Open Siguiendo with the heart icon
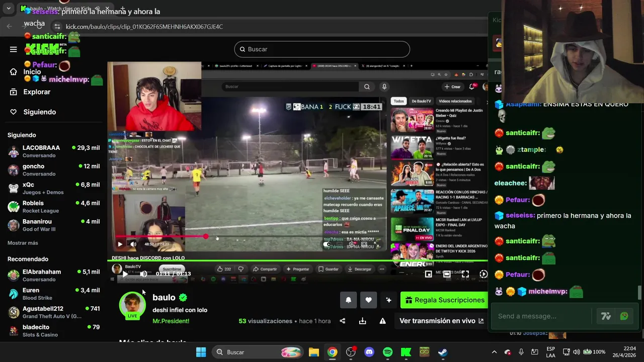 click(x=33, y=112)
